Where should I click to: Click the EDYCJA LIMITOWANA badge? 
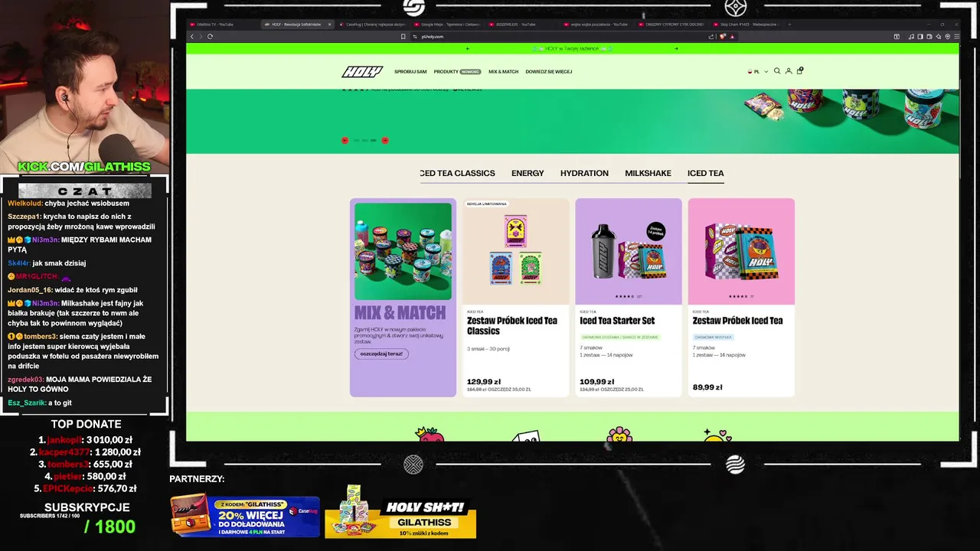click(x=488, y=204)
